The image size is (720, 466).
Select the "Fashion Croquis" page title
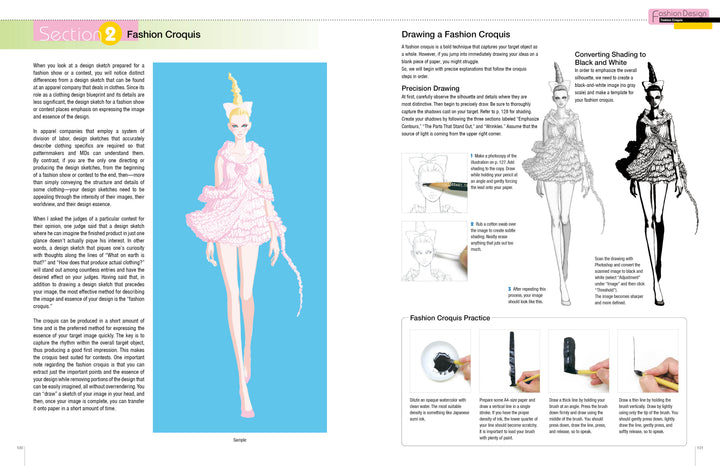163,34
